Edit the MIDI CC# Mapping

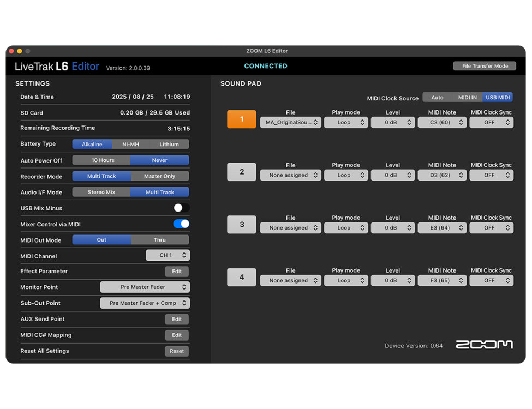[177, 335]
